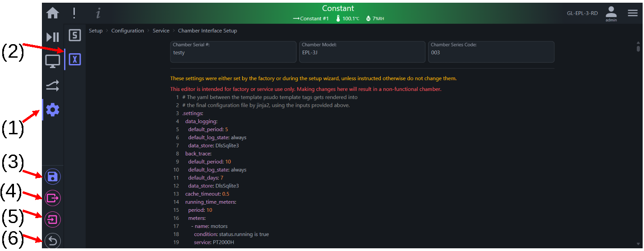
Task: Open the profile arrows icon in sidebar
Action: [x=53, y=85]
